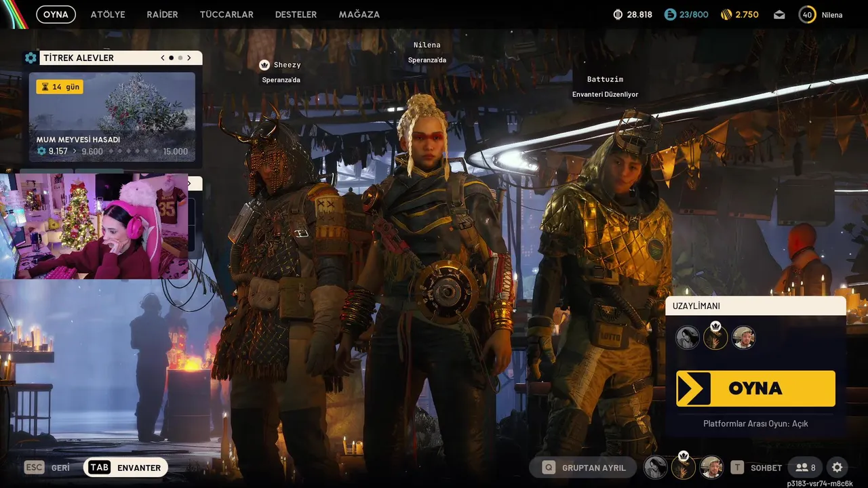
Task: Click the 14 gün timer badge
Action: coord(60,87)
